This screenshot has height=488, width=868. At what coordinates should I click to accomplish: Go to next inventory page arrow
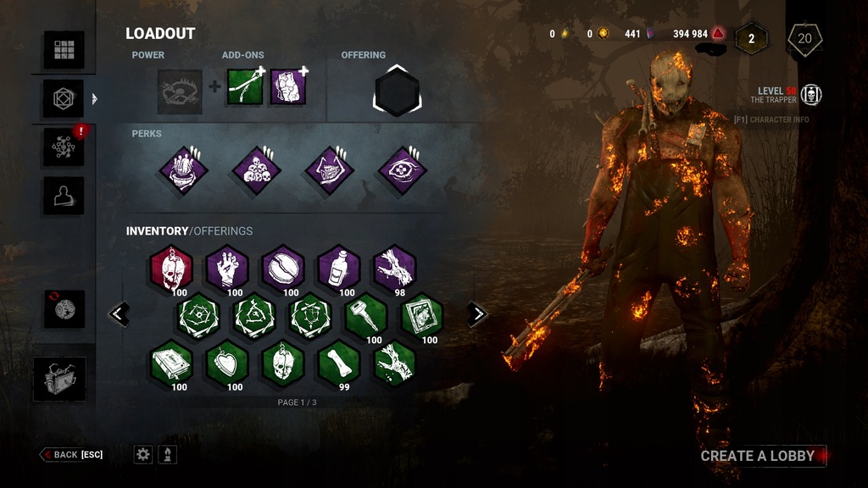(476, 314)
